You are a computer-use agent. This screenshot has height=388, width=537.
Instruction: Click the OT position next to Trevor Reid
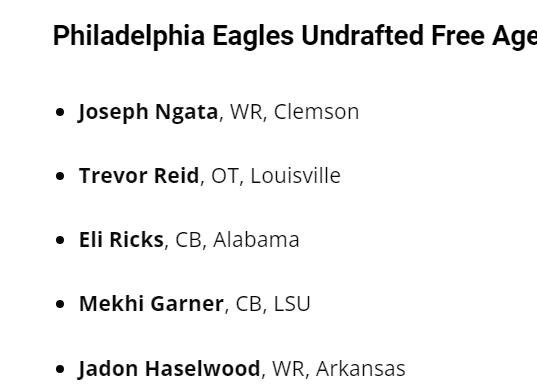coord(224,176)
